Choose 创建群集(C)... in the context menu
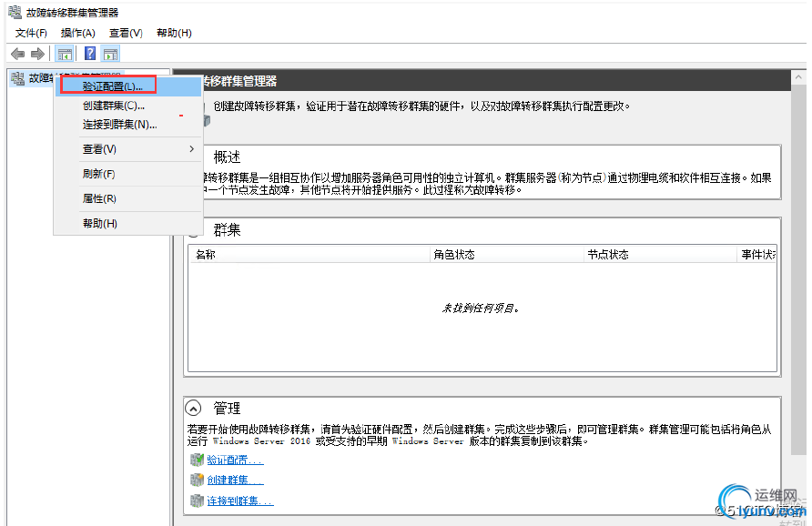 [130, 106]
